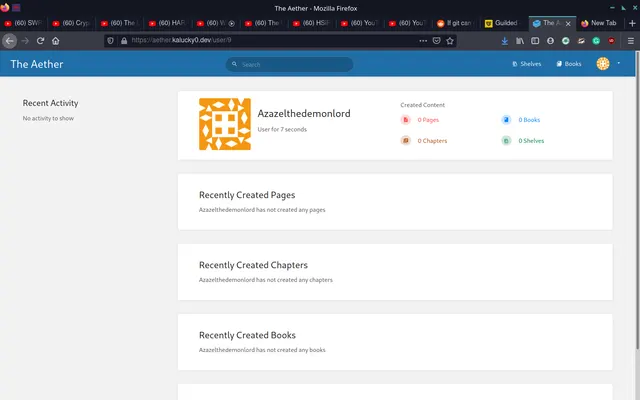640x400 pixels.
Task: Switch to the '(60) HSR' YouTube tab
Action: pyautogui.click(x=311, y=23)
